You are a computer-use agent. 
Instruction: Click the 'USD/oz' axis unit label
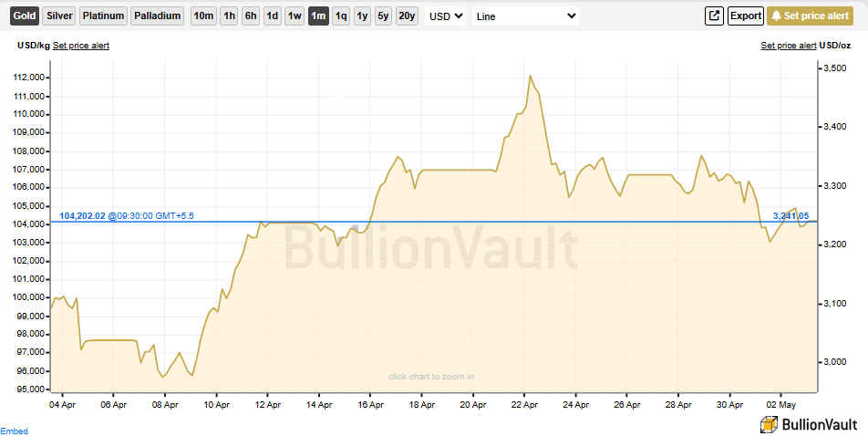point(835,46)
